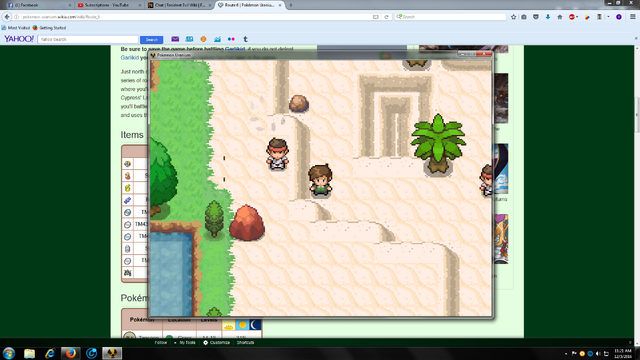This screenshot has height=360, width=640.
Task: Open the Windows Start menu
Action: pos(9,353)
